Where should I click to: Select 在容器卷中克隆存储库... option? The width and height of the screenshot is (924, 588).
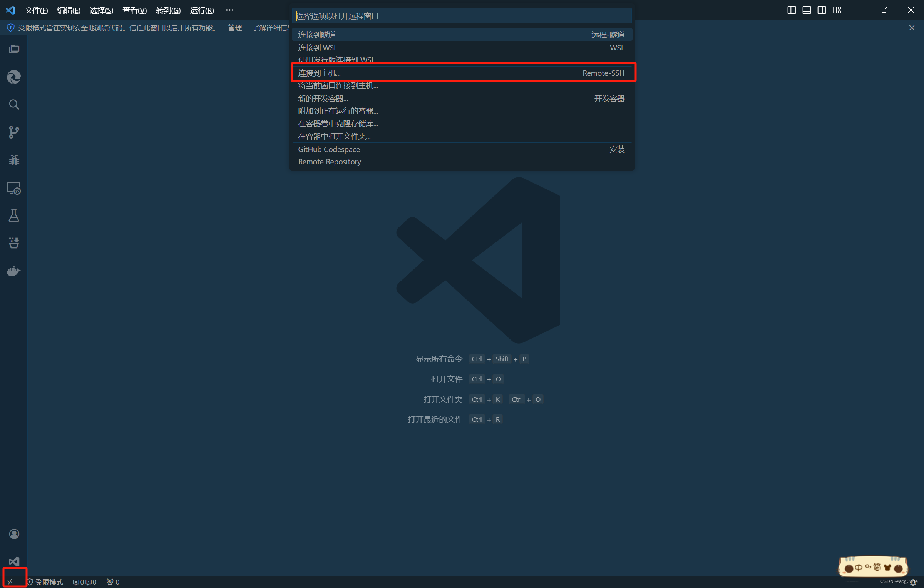462,124
